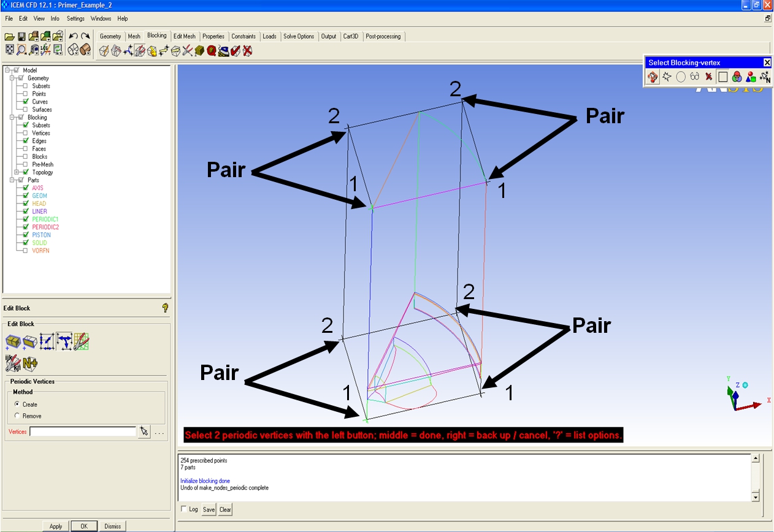Click the vertex selection arrow picker icon
The image size is (774, 532).
(144, 431)
